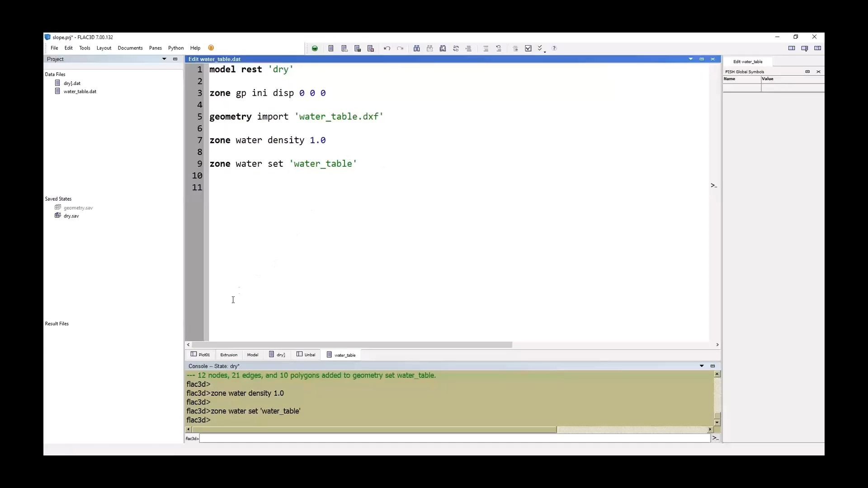Click the green execute button in toolbar
The image size is (868, 488).
(315, 48)
